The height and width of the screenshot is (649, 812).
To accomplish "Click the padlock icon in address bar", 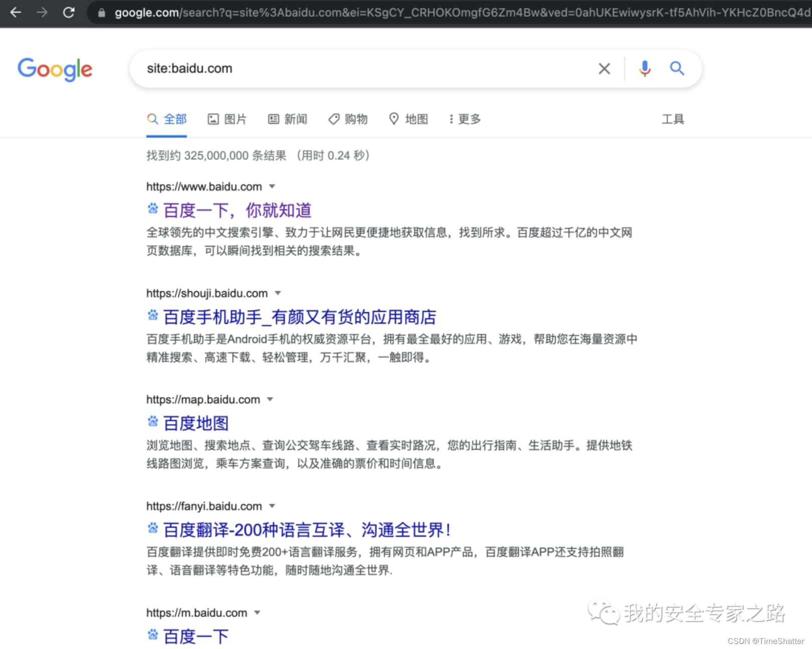I will click(102, 13).
